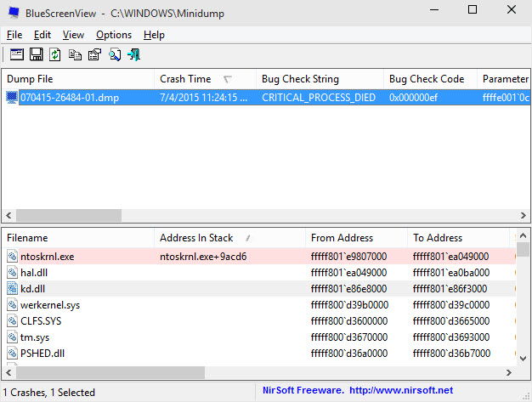The height and width of the screenshot is (402, 532).
Task: Click the dump file icon for 070415-26484-01.dmp
Action: 12,98
